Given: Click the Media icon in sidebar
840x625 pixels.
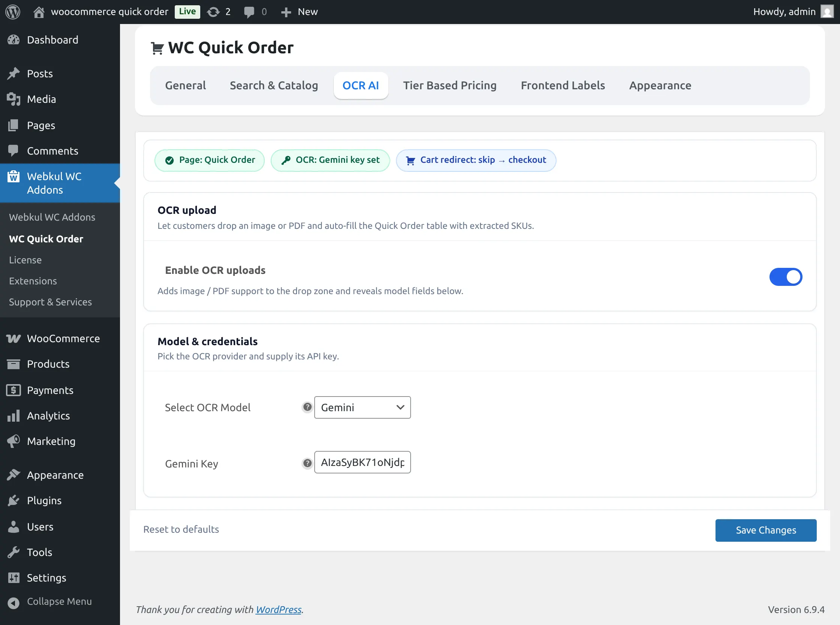Looking at the screenshot, I should (13, 99).
